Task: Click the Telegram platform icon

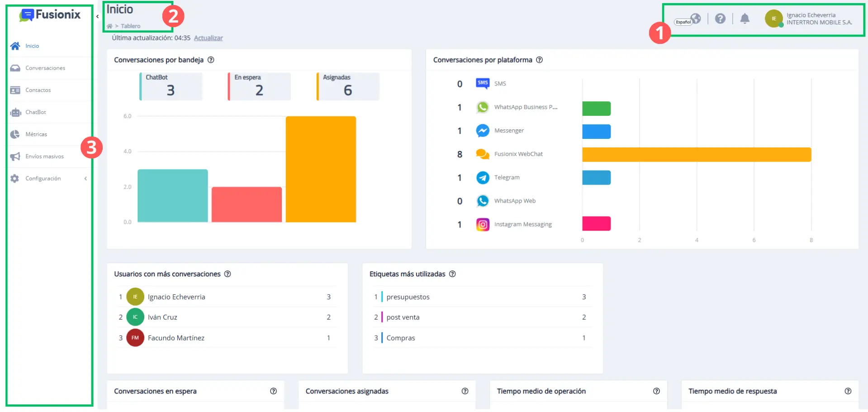Action: [483, 178]
